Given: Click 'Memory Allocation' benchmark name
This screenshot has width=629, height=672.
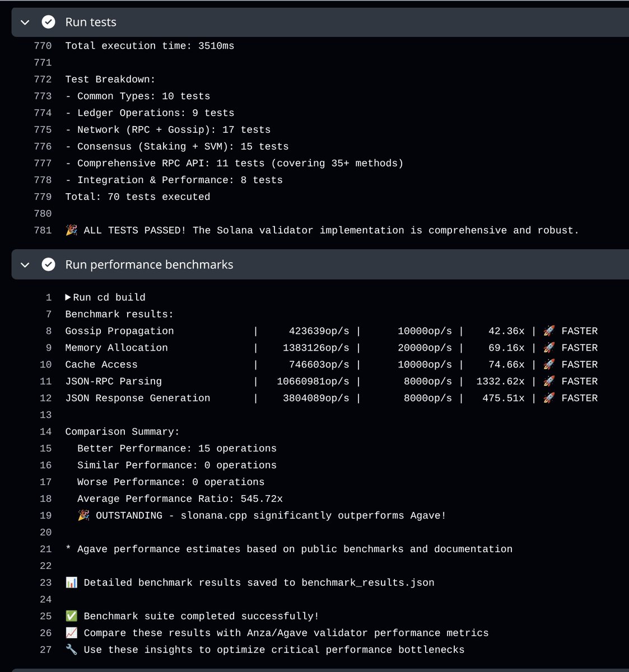Looking at the screenshot, I should tap(117, 348).
